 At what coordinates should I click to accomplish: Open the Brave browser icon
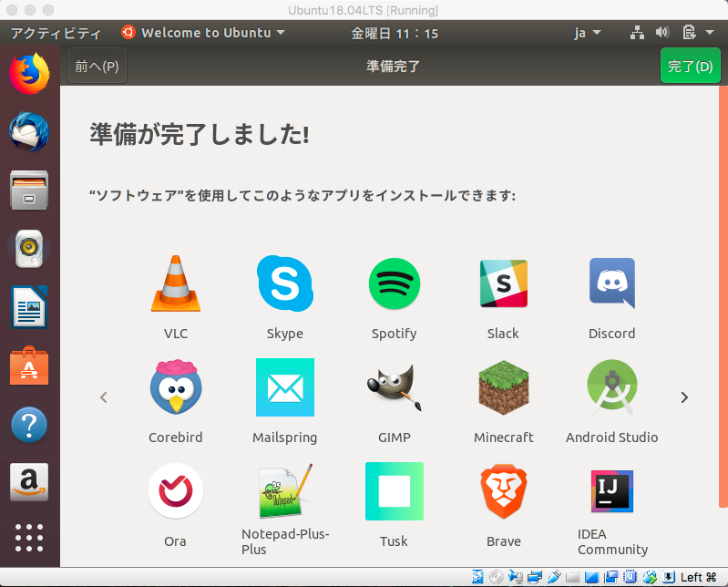(504, 491)
